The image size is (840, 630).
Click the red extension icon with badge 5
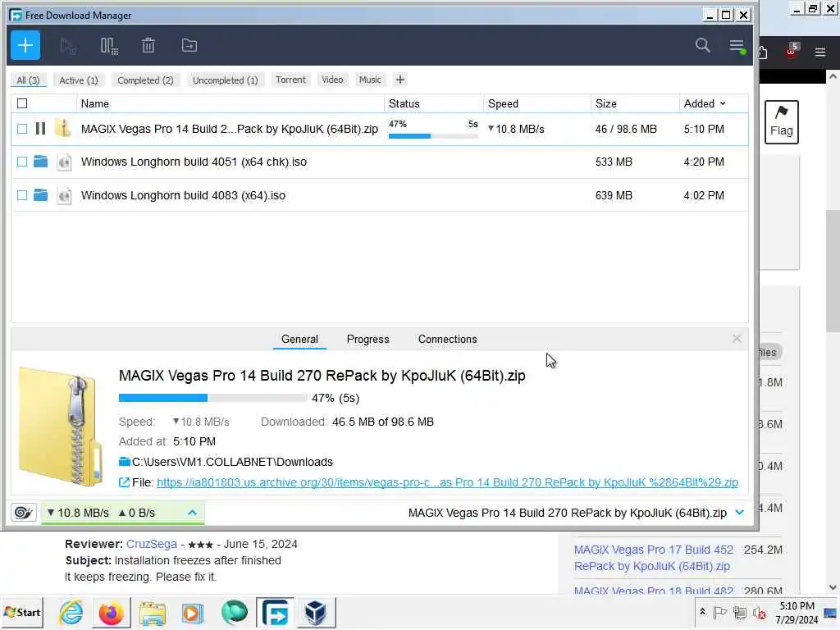(x=792, y=50)
